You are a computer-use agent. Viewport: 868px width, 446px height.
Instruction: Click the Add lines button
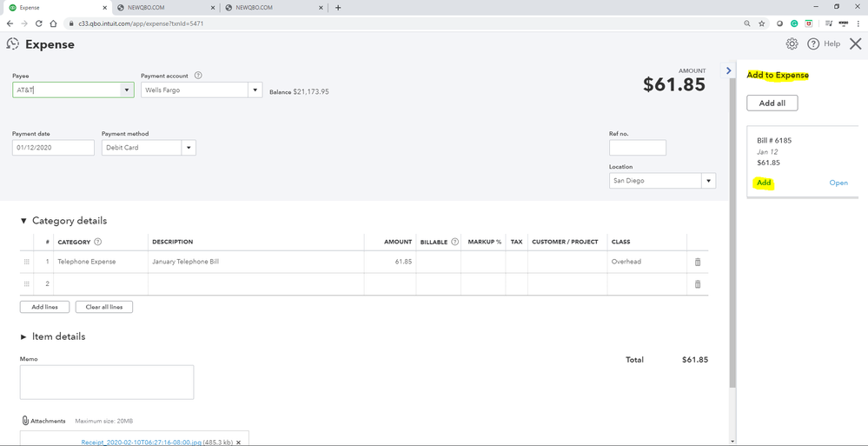pos(45,307)
